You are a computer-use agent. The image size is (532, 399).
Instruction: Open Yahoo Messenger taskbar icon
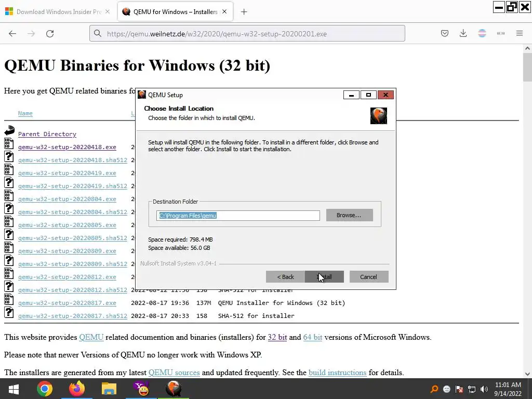click(x=141, y=389)
